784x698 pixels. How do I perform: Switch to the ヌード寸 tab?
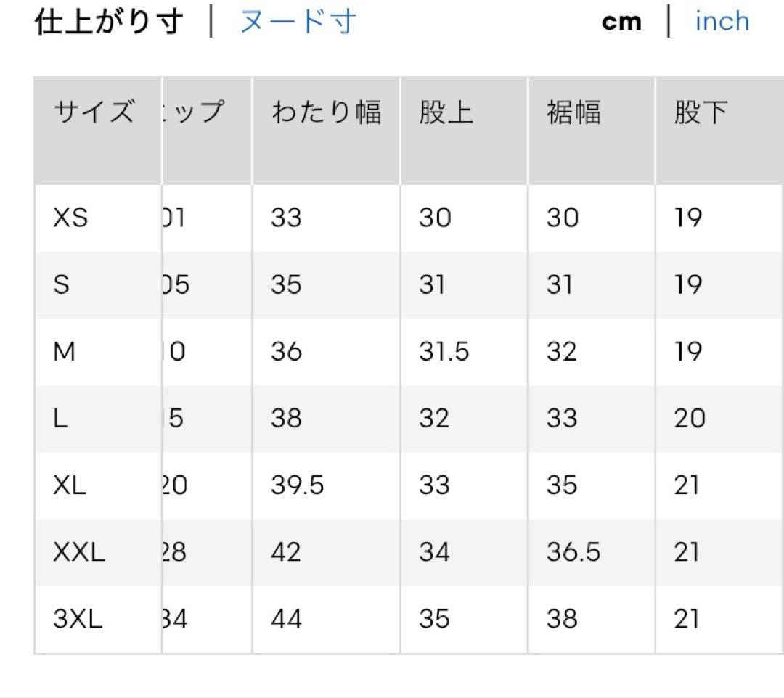[x=298, y=22]
